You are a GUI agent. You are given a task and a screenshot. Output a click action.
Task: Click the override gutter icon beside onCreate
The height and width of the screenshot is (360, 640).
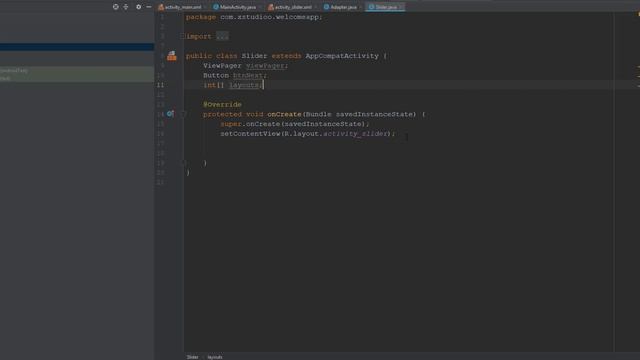170,114
